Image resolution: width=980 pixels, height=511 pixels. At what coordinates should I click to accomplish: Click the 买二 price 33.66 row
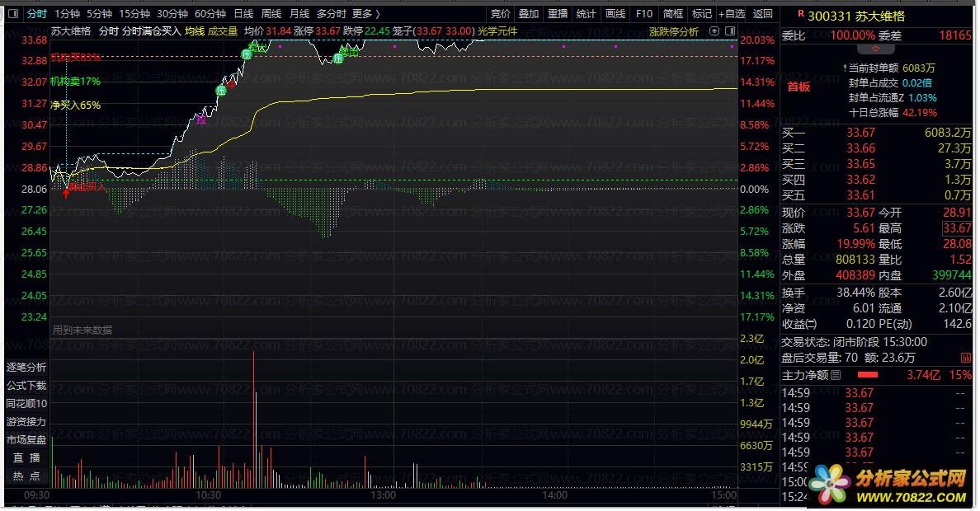pos(876,148)
